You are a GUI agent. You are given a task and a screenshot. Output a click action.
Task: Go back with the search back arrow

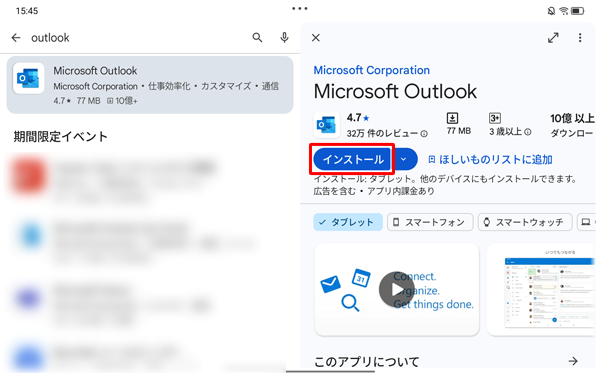click(x=16, y=38)
